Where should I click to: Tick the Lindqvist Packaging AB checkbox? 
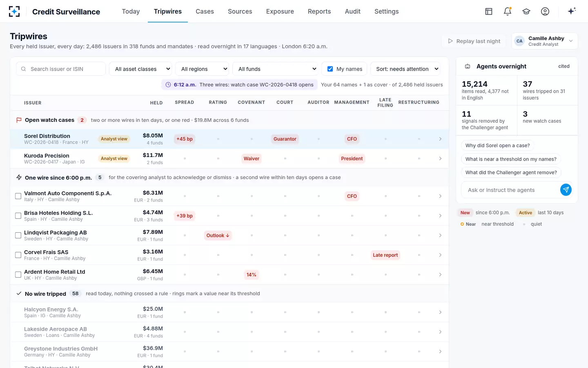click(x=18, y=236)
